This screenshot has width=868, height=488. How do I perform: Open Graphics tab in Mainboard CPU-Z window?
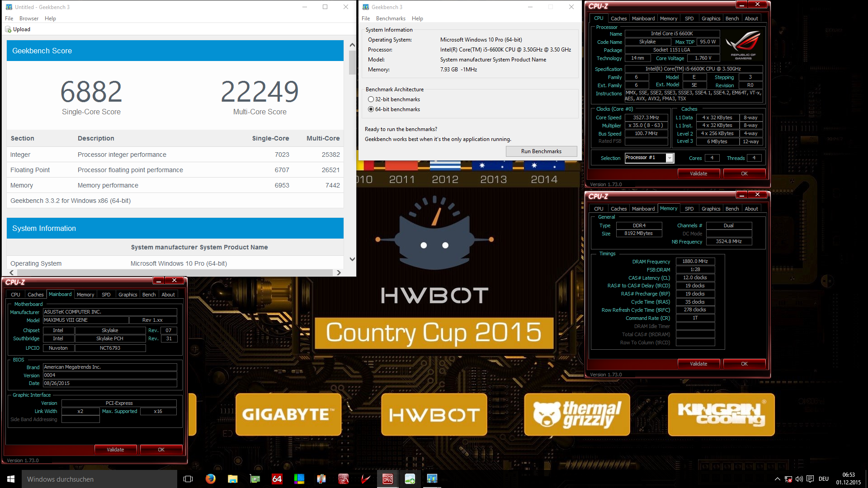pyautogui.click(x=127, y=295)
